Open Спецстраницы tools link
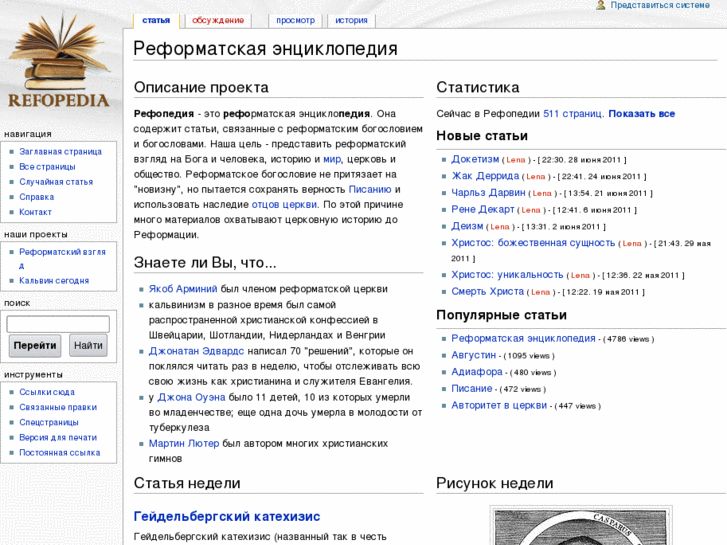The height and width of the screenshot is (545, 727). pos(49,423)
